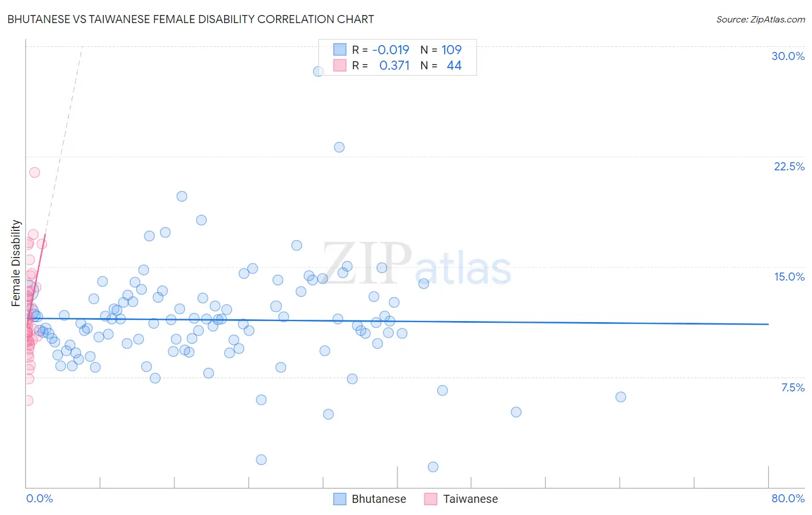Open the Source: ZipAtlas.com link

[x=761, y=19]
